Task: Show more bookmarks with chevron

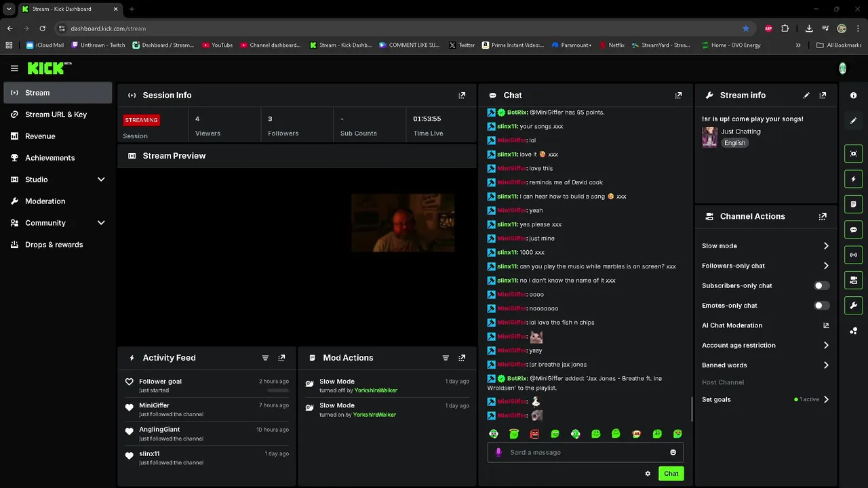Action: (798, 45)
